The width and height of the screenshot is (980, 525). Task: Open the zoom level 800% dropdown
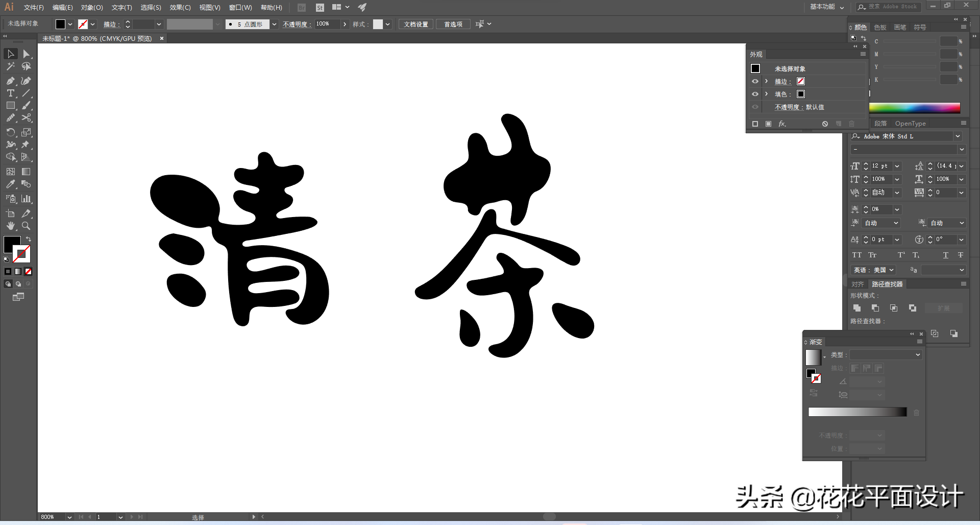click(x=69, y=517)
